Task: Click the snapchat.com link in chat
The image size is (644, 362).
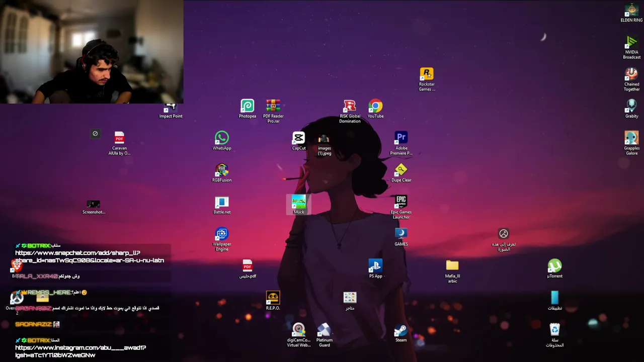Action: tap(90, 256)
